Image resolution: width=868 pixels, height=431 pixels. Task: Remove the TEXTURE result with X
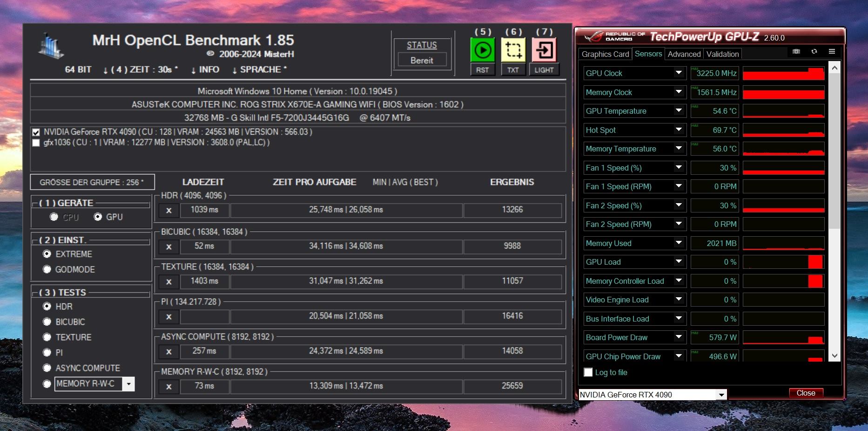click(x=169, y=281)
